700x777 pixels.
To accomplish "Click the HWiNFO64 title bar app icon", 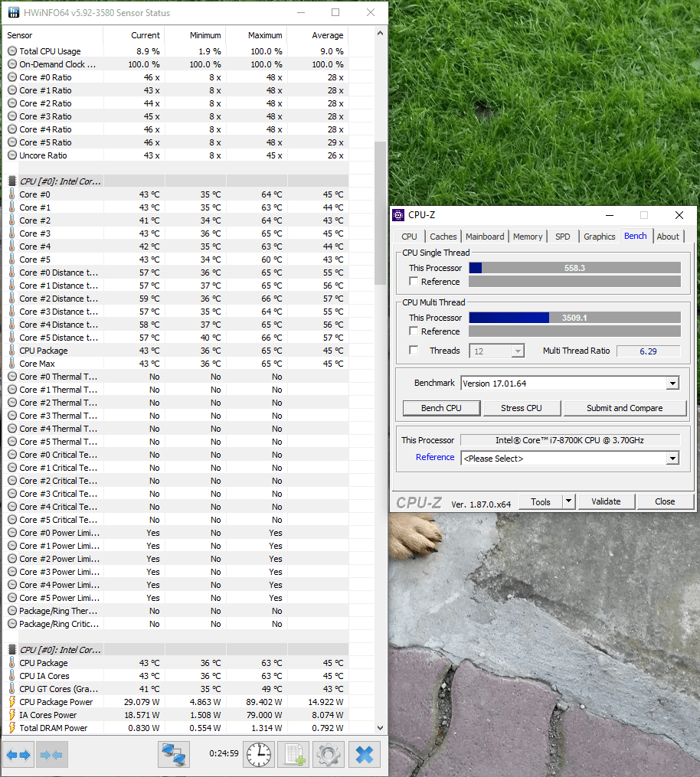I will pyautogui.click(x=13, y=12).
